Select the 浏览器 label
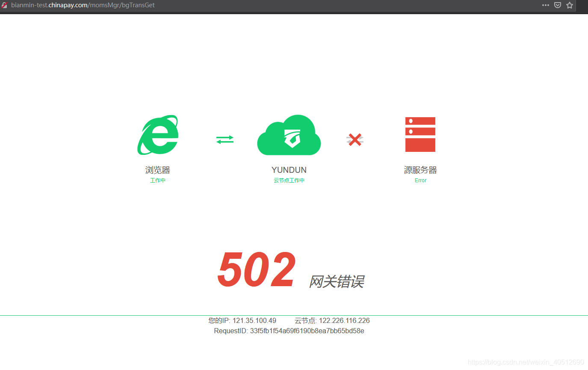This screenshot has height=370, width=588. (158, 170)
